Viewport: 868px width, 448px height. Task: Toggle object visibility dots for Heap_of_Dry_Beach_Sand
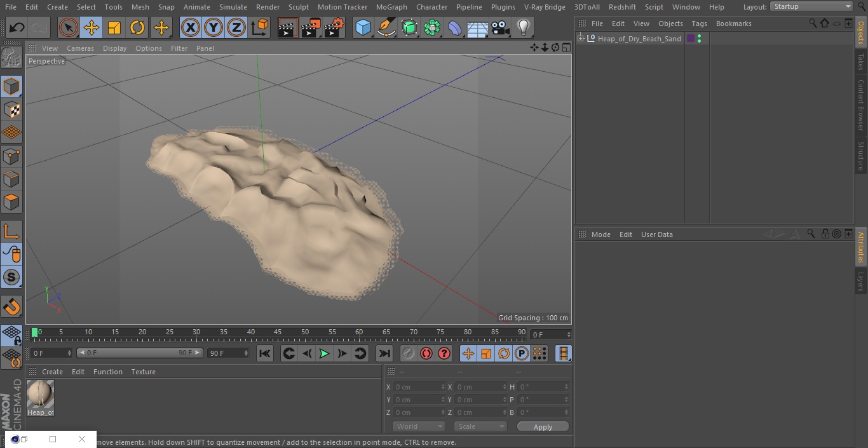pos(699,39)
